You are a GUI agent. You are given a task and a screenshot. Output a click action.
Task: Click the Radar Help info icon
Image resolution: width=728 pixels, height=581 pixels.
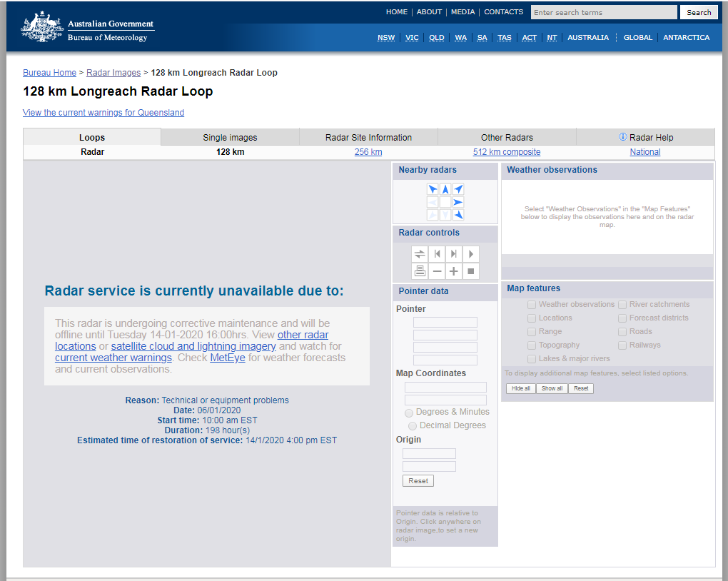pos(622,136)
